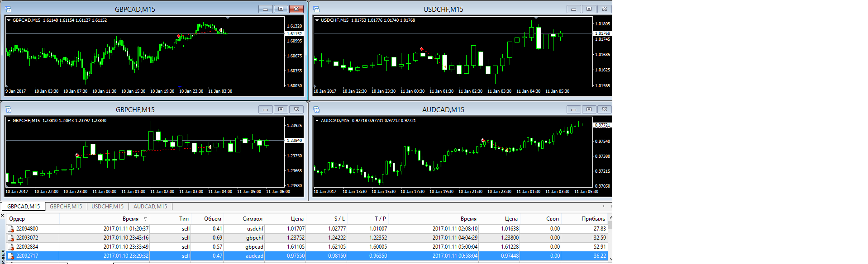Screen dimensions: 868x264
Task: Switch to the GBPCHF,M15 chart tab
Action: (66, 207)
